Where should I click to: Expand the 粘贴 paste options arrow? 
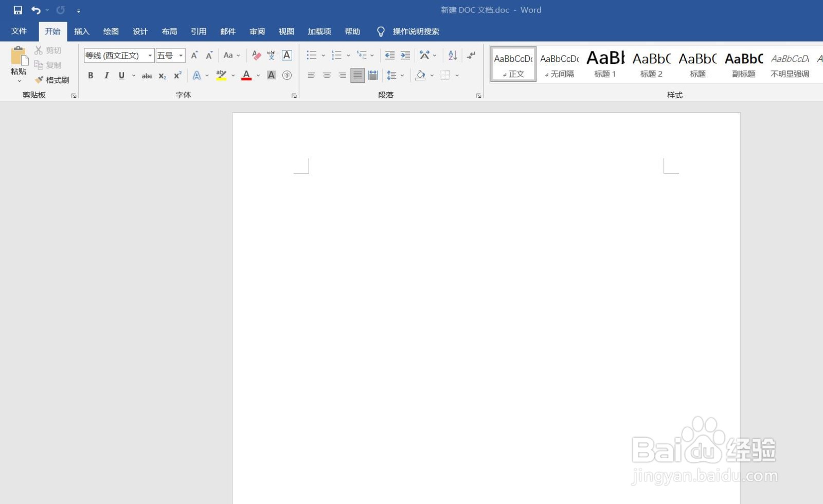(x=19, y=81)
